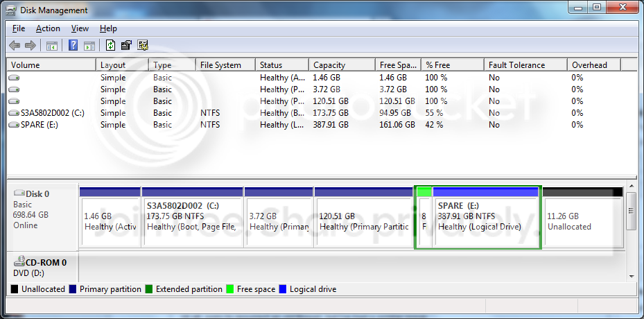
Task: Open the View menu
Action: 80,28
